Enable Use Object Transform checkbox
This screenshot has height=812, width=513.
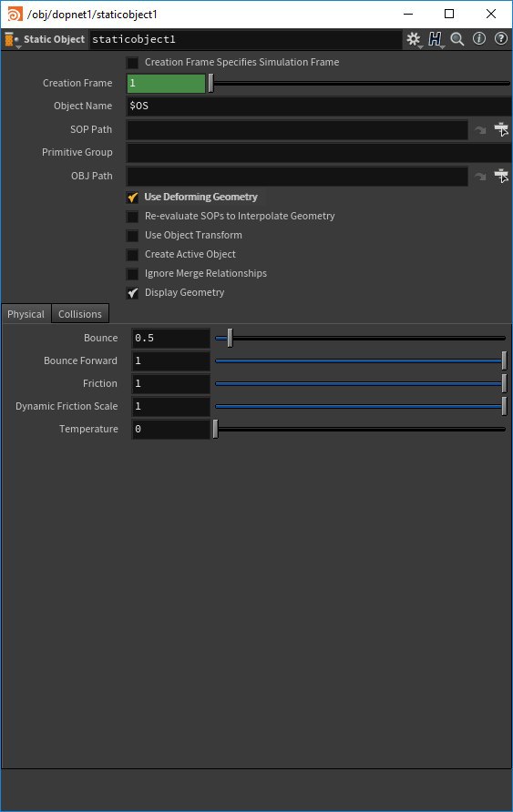click(x=133, y=236)
